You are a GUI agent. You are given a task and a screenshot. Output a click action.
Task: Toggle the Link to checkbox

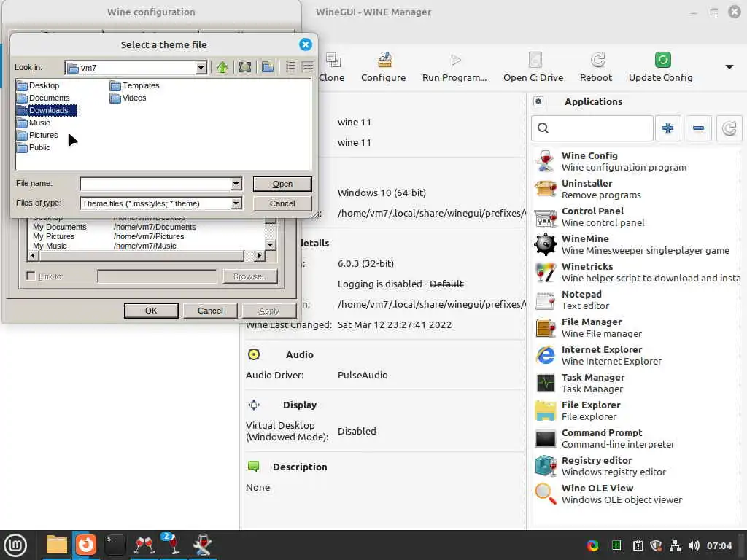(x=31, y=276)
